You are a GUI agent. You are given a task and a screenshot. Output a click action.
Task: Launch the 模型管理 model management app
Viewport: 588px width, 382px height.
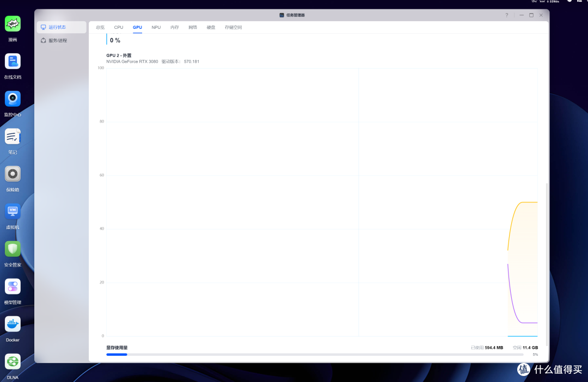click(x=13, y=287)
